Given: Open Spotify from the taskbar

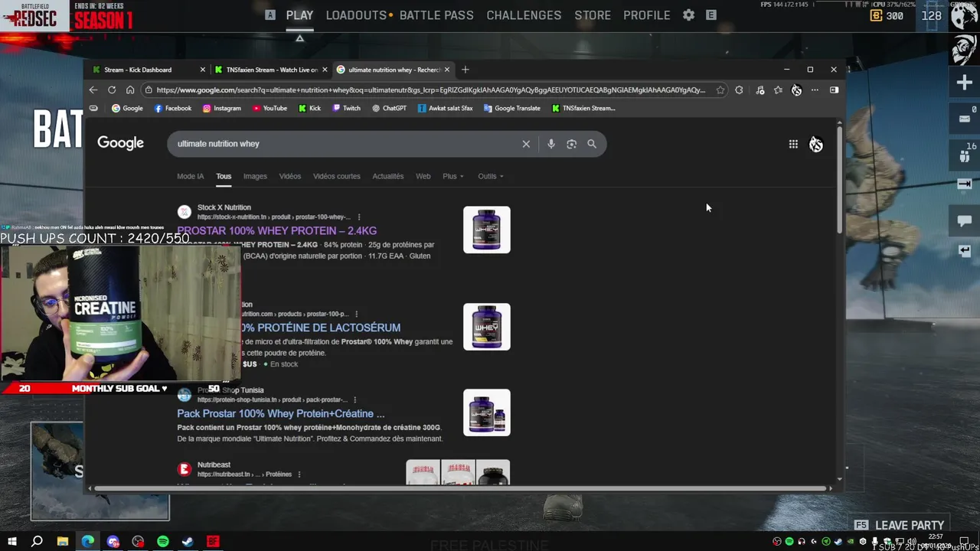Looking at the screenshot, I should pos(163,542).
